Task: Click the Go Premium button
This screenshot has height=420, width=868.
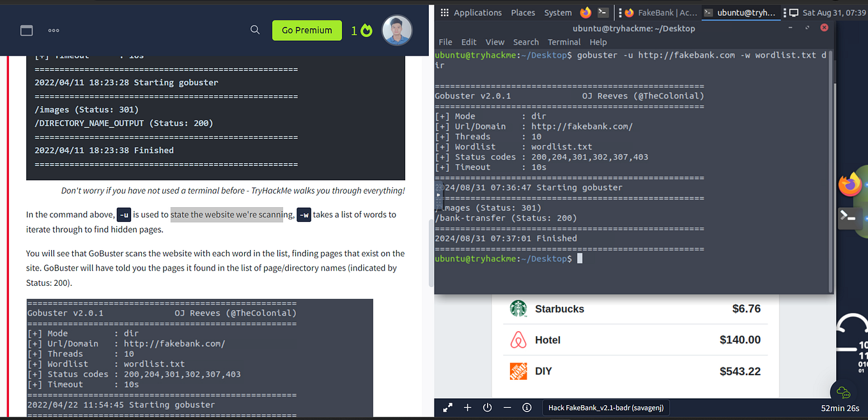Action: tap(307, 29)
